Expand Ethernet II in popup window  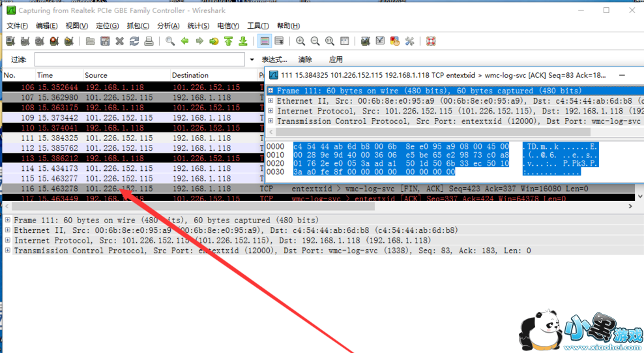[271, 100]
